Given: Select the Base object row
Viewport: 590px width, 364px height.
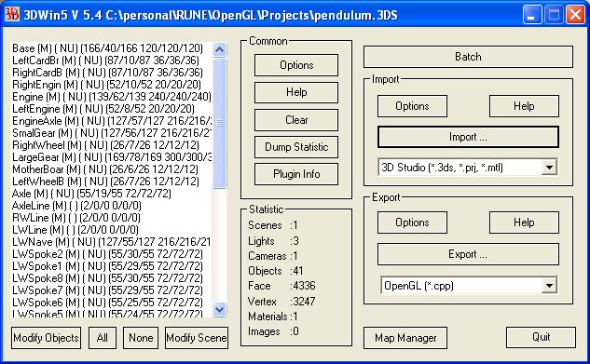Looking at the screenshot, I should [x=111, y=48].
